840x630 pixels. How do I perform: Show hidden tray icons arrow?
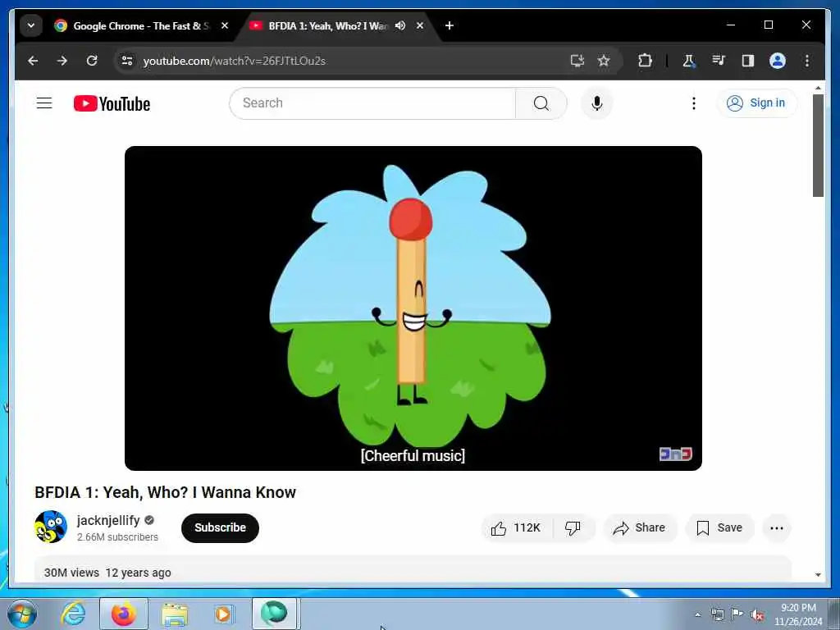[x=697, y=614]
